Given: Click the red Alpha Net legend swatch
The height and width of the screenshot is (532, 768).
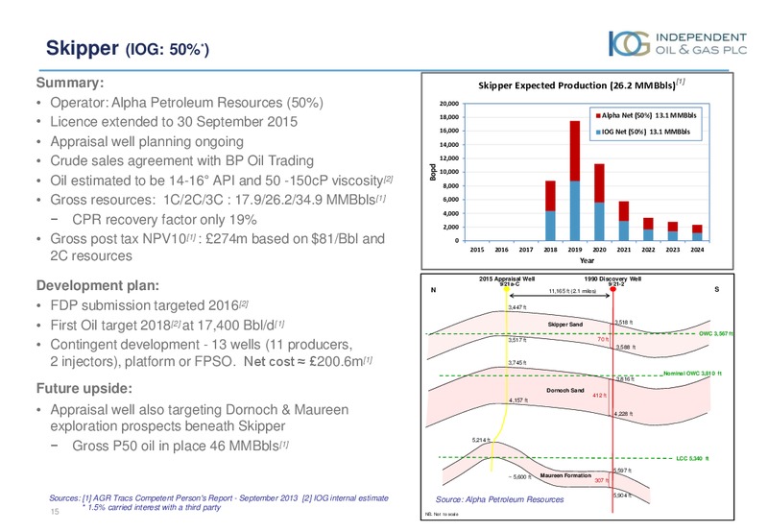Looking at the screenshot, I should click(598, 116).
